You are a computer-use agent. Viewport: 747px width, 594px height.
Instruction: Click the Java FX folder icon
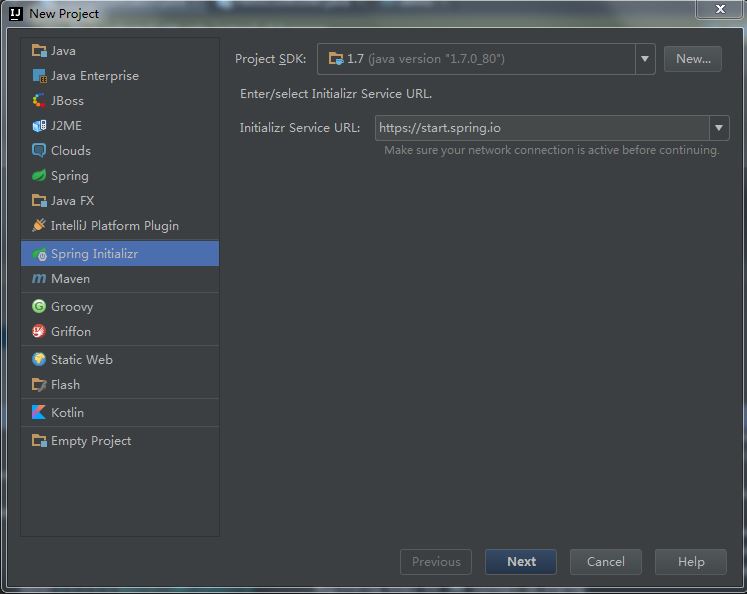(x=39, y=201)
